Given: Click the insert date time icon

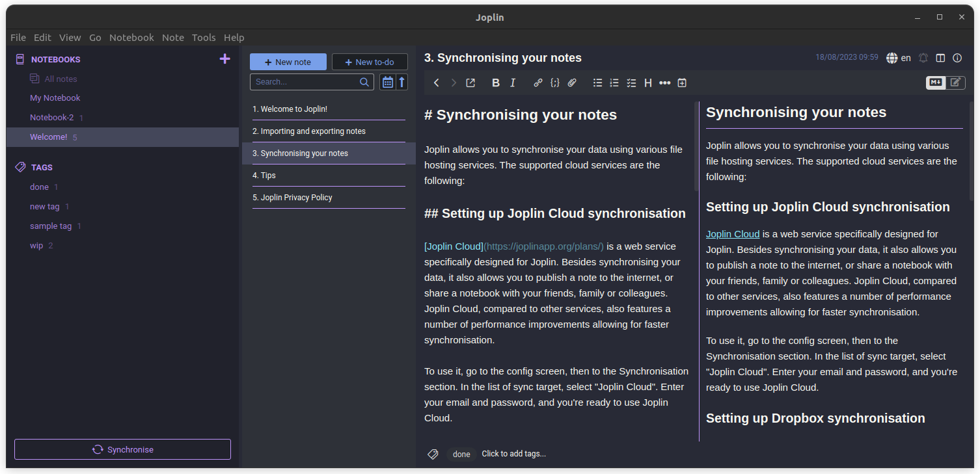Looking at the screenshot, I should point(682,83).
